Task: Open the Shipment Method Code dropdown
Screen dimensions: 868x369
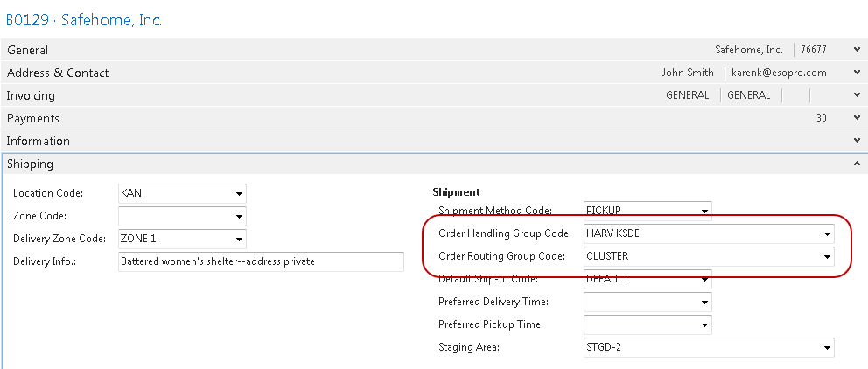Action: (x=703, y=211)
